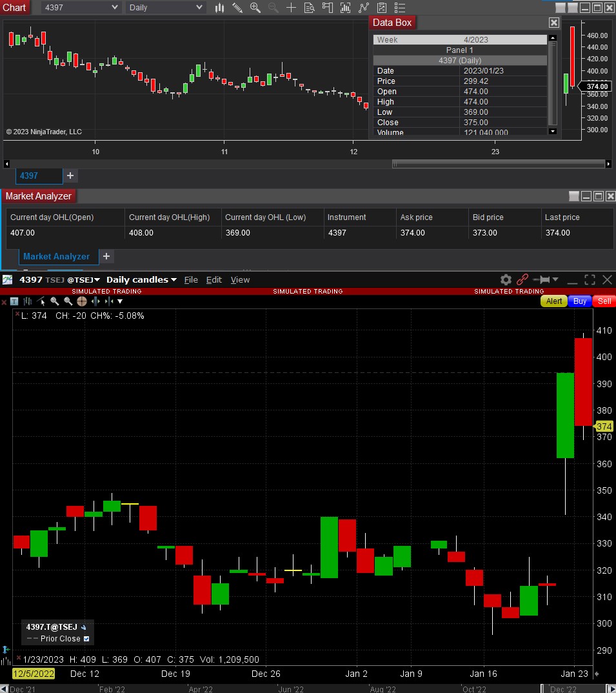This screenshot has height=693, width=616.
Task: Click the pin window icon in TWS chart
Action: (x=542, y=279)
